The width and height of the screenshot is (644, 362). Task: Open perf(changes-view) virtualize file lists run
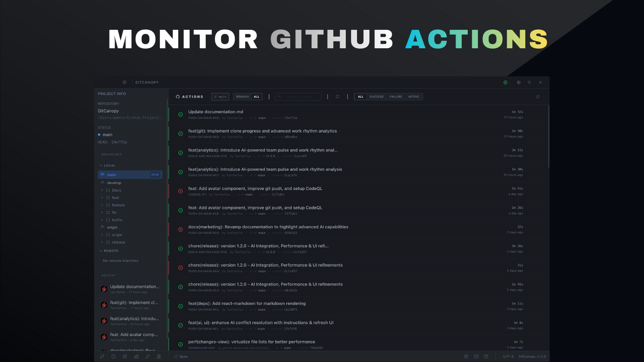coord(358,344)
